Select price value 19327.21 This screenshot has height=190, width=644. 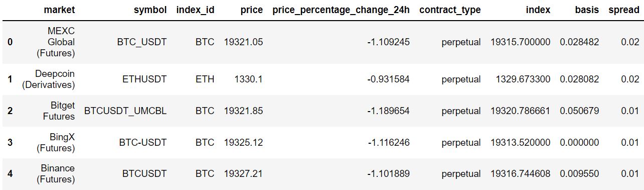pos(243,174)
